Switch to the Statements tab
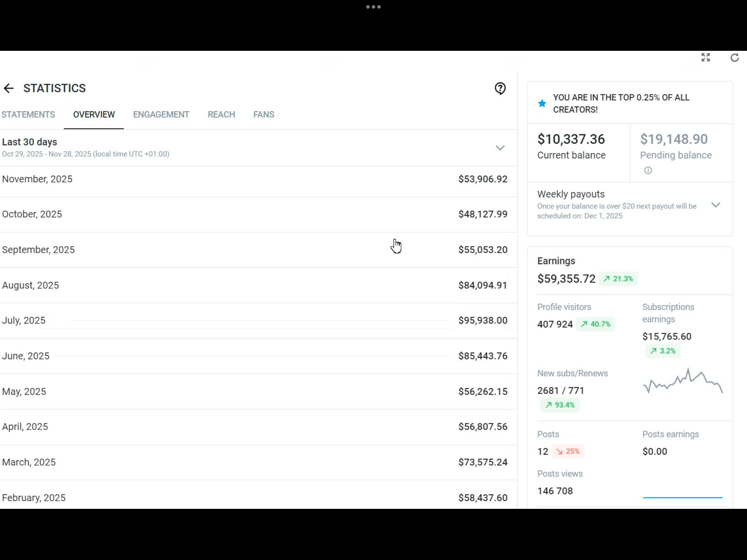The image size is (747, 560). pos(28,114)
